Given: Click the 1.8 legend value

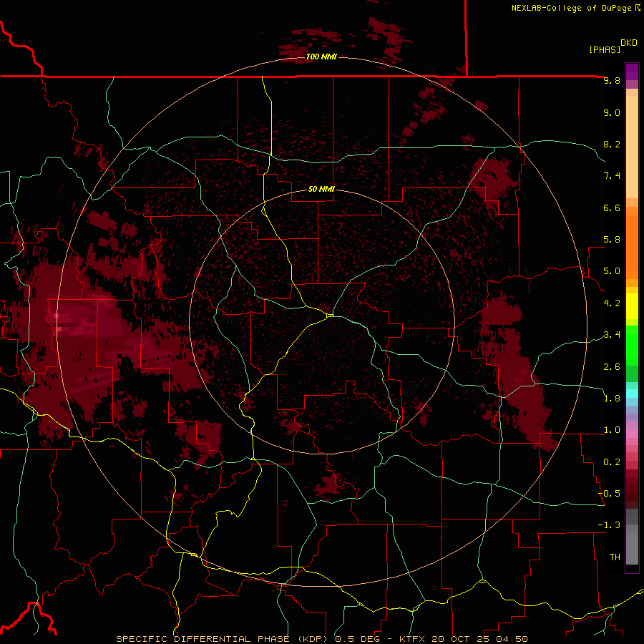Looking at the screenshot, I should coord(612,399).
